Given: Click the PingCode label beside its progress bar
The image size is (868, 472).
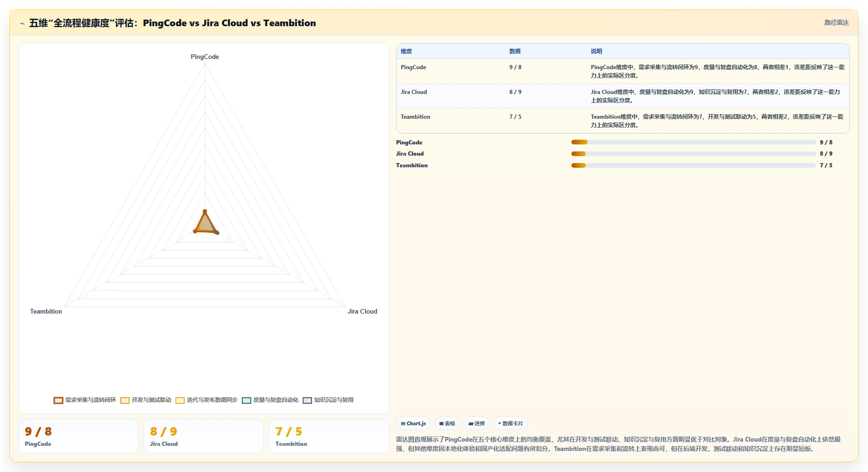Looking at the screenshot, I should pos(409,143).
